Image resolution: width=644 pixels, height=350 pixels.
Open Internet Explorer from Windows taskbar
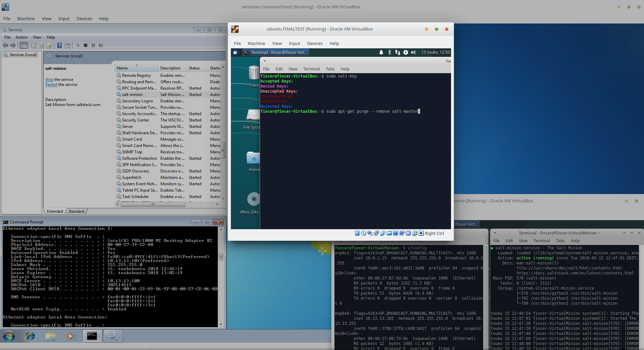pos(30,336)
